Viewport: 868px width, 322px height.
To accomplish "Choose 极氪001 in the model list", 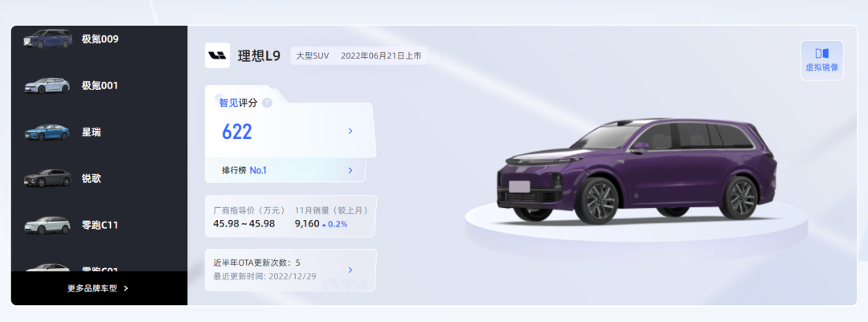I will coord(100,86).
